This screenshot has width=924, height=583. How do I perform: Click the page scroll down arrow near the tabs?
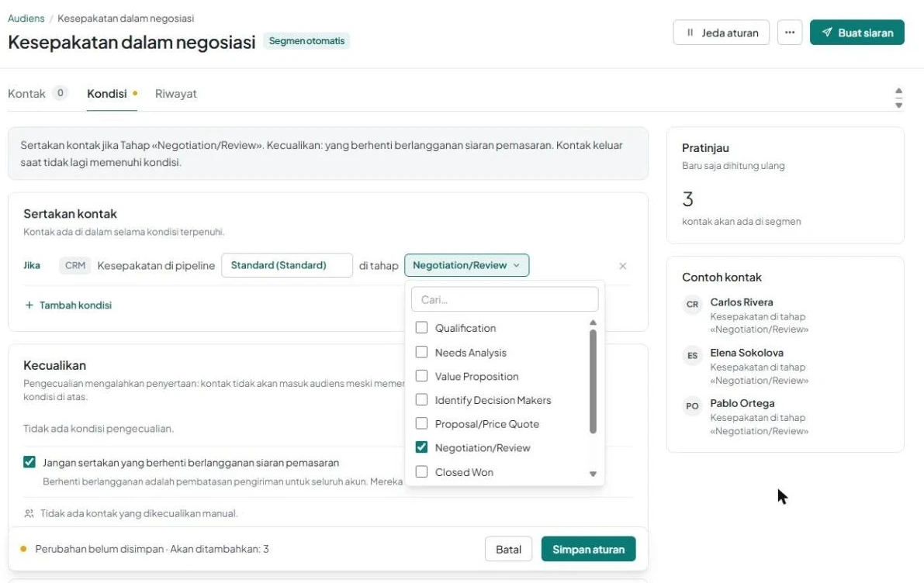tap(898, 105)
